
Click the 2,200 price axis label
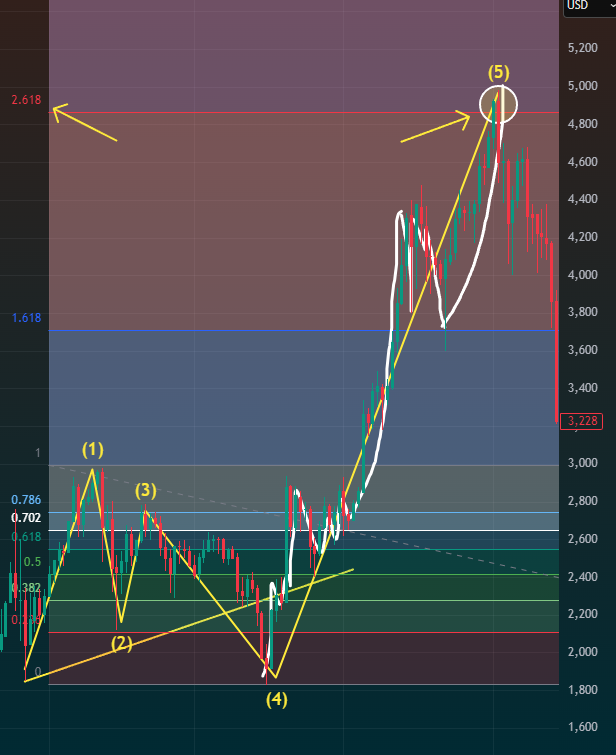(583, 614)
